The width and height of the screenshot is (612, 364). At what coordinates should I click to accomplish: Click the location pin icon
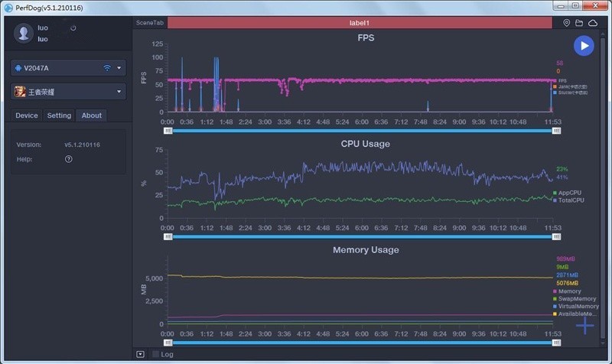[x=567, y=23]
